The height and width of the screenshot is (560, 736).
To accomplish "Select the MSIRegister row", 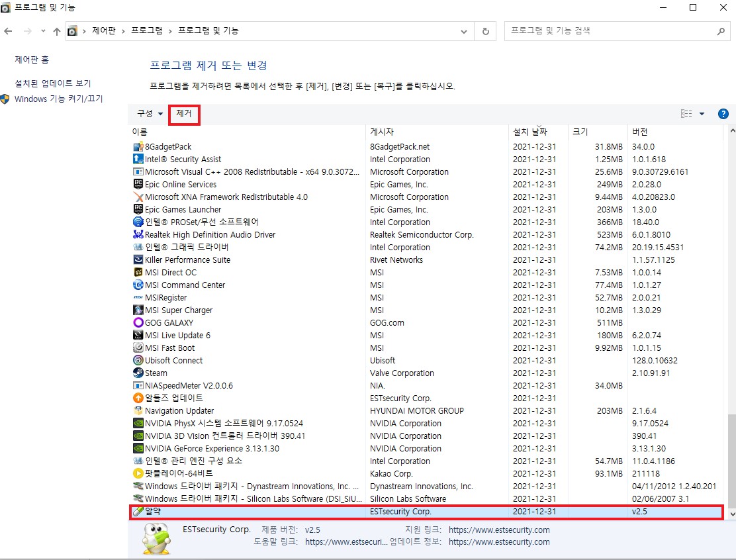I will click(x=426, y=298).
